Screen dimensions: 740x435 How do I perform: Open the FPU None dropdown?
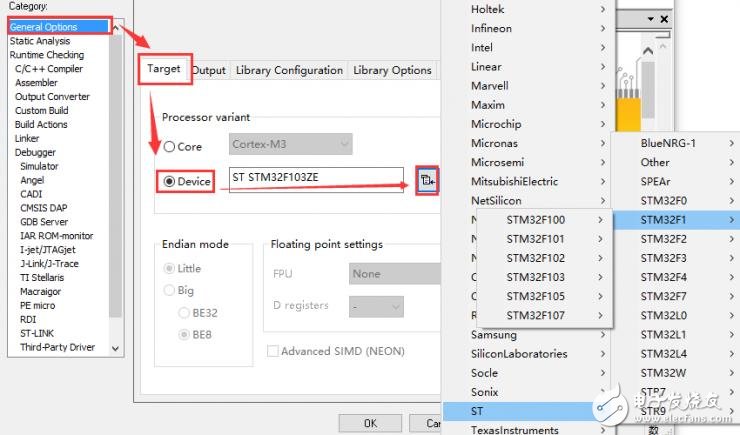tap(395, 274)
